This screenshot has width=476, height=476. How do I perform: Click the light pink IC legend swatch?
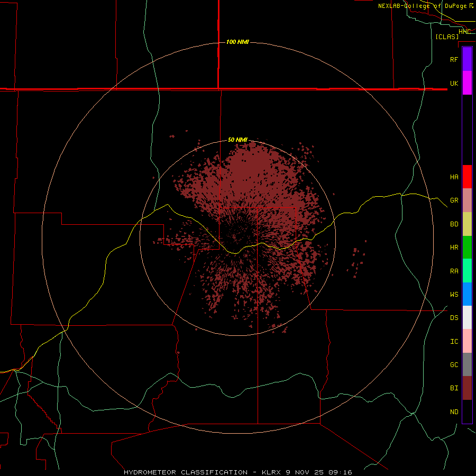(x=467, y=341)
